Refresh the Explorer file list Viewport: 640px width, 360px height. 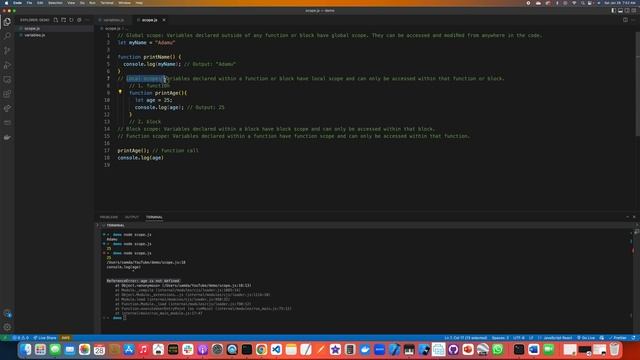coord(71,20)
